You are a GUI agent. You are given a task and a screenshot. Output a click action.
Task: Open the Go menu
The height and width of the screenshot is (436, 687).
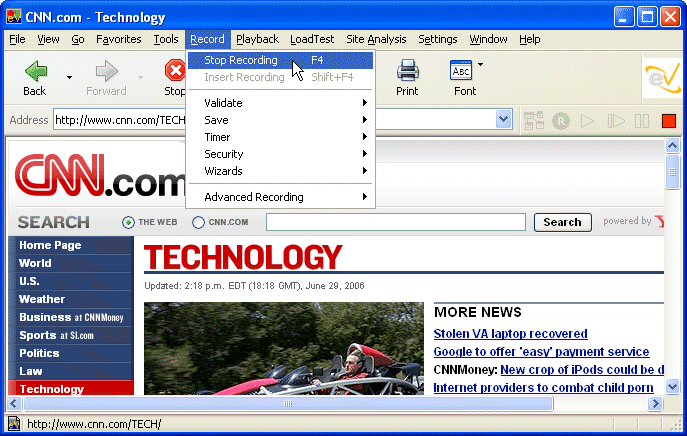[x=78, y=39]
